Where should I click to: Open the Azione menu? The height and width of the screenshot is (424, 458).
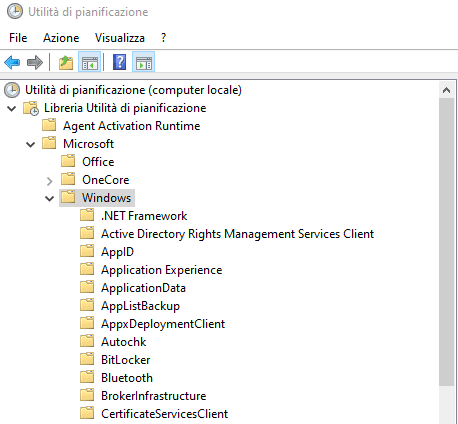point(61,38)
